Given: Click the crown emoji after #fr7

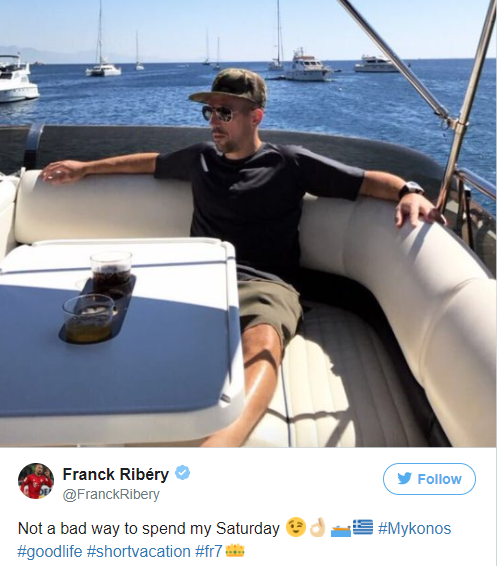Looking at the screenshot, I should [235, 551].
